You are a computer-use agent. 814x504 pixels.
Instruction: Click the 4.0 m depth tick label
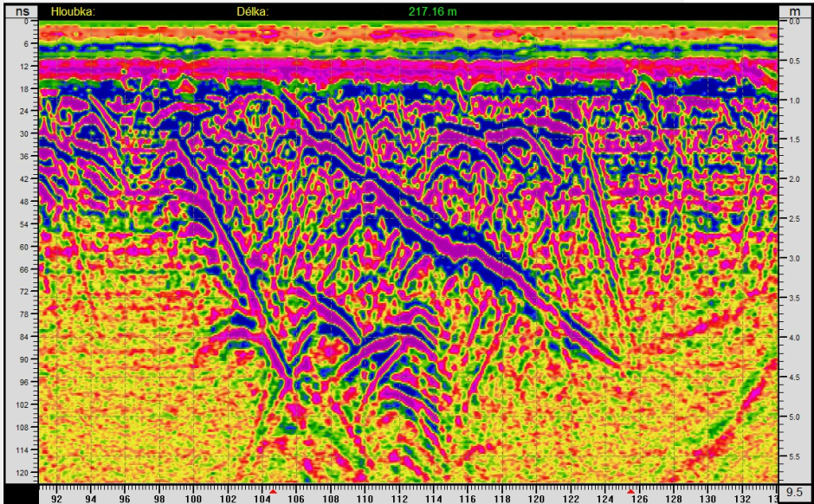coord(794,338)
